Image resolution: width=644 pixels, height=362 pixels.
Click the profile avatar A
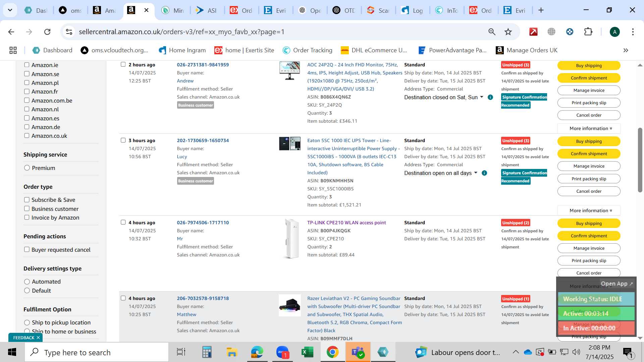pyautogui.click(x=614, y=32)
